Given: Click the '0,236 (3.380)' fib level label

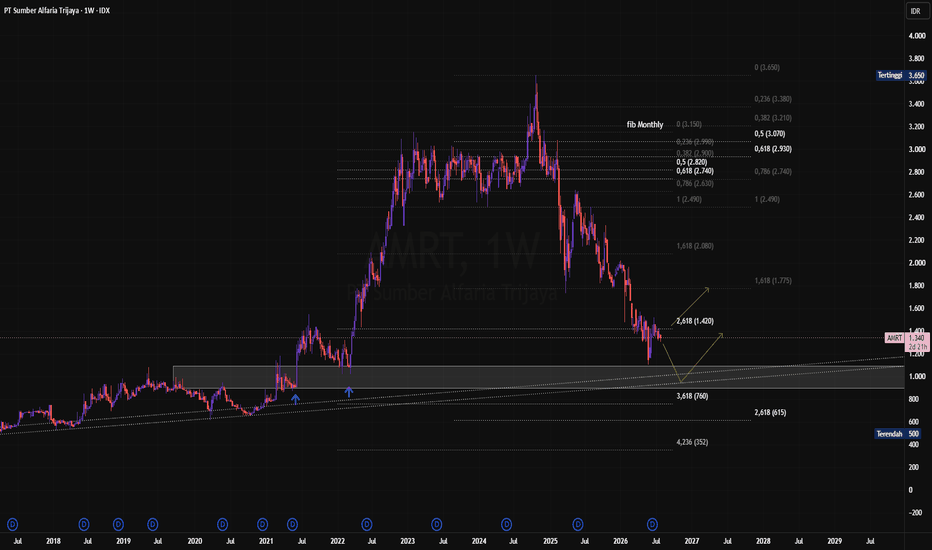Looking at the screenshot, I should 773,99.
